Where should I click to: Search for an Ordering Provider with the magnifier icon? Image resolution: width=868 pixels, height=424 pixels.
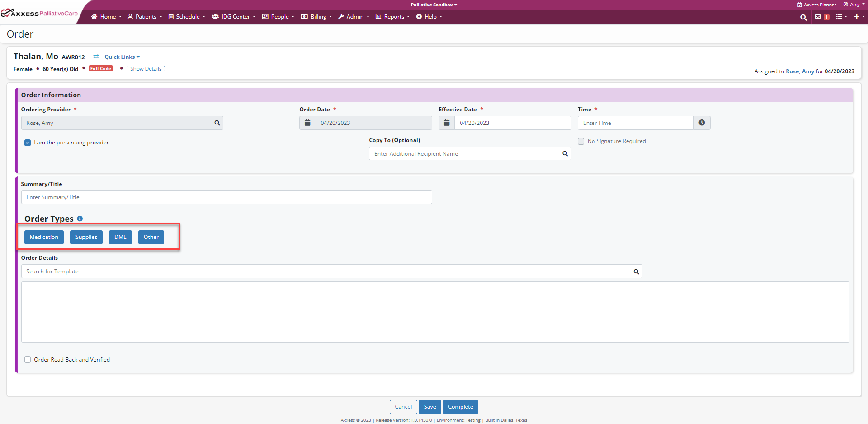[217, 123]
